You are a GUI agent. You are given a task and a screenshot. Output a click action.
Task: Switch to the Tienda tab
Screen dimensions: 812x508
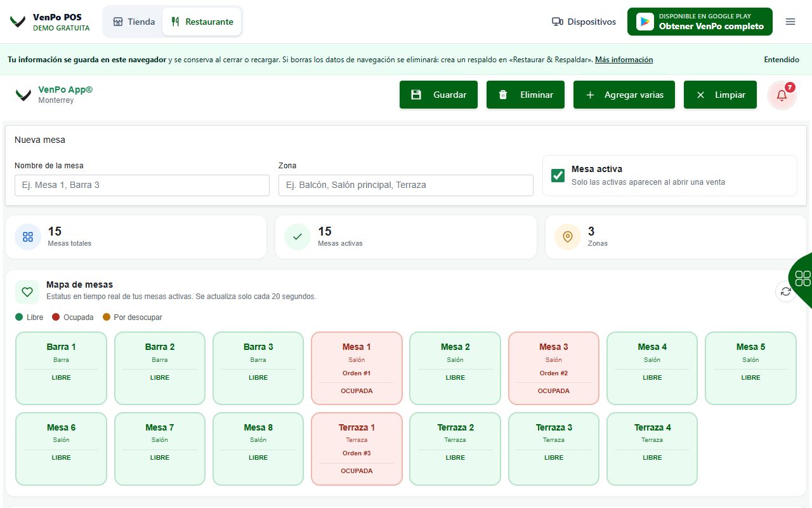point(134,22)
